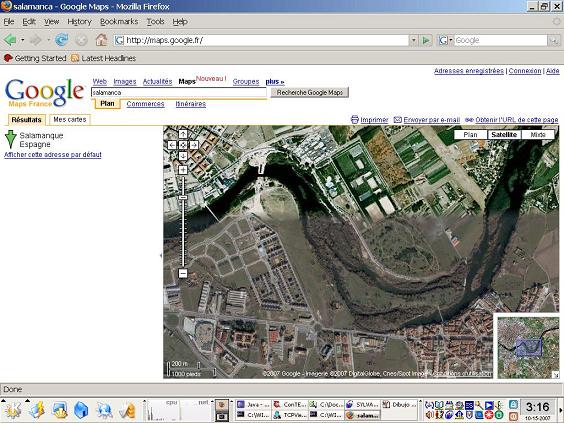Click the Connexion link

[525, 71]
